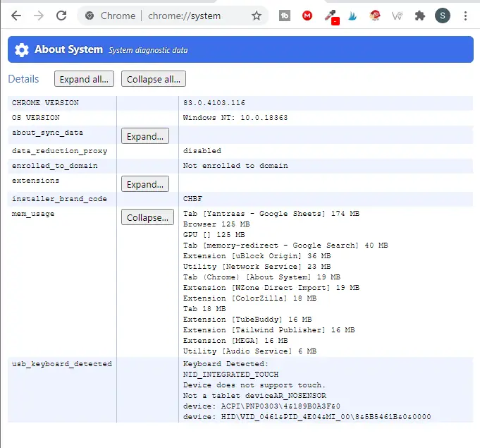This screenshot has height=448, width=480.
Task: Click Not enrolled to domain text
Action: tap(235, 166)
